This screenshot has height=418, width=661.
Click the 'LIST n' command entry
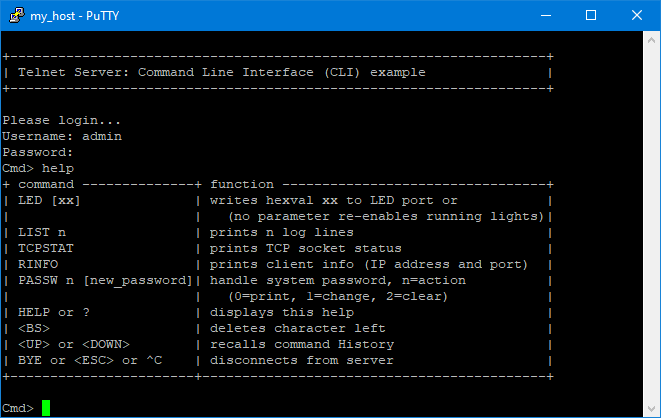click(42, 232)
